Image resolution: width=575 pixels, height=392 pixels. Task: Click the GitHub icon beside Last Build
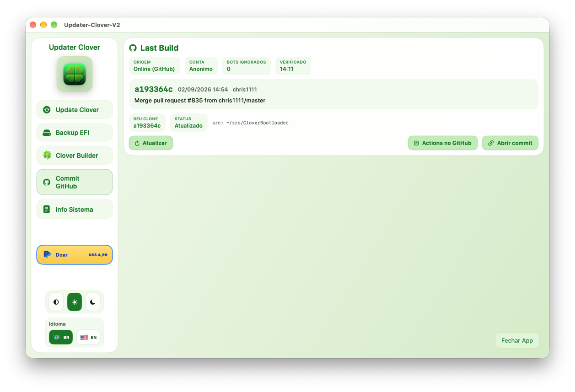point(133,48)
